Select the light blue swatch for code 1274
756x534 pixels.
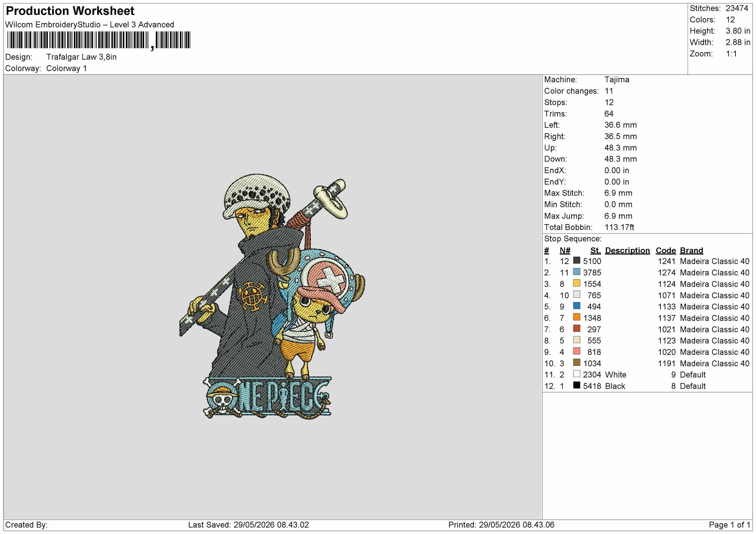[x=577, y=272]
